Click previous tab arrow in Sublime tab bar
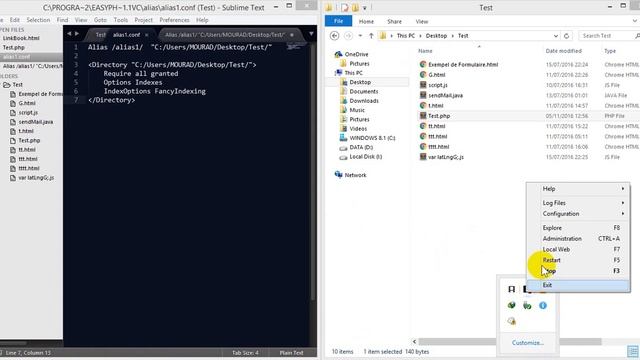Image resolution: width=640 pixels, height=360 pixels. point(69,34)
